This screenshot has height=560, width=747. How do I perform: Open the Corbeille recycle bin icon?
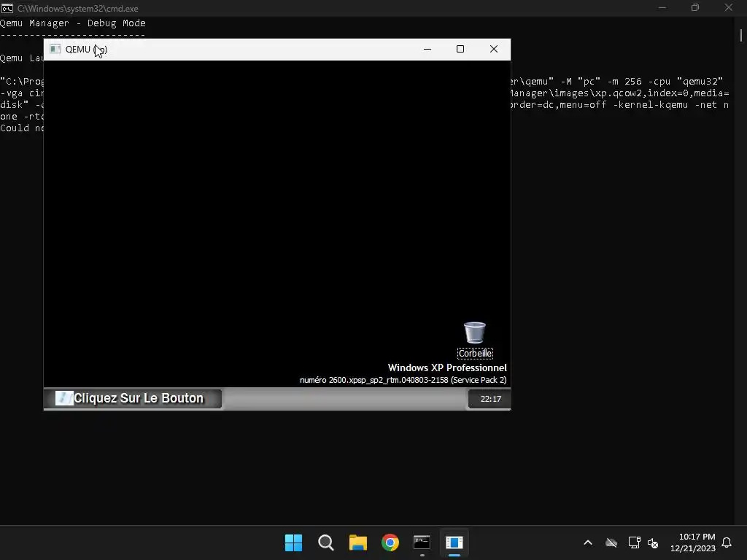[474, 340]
